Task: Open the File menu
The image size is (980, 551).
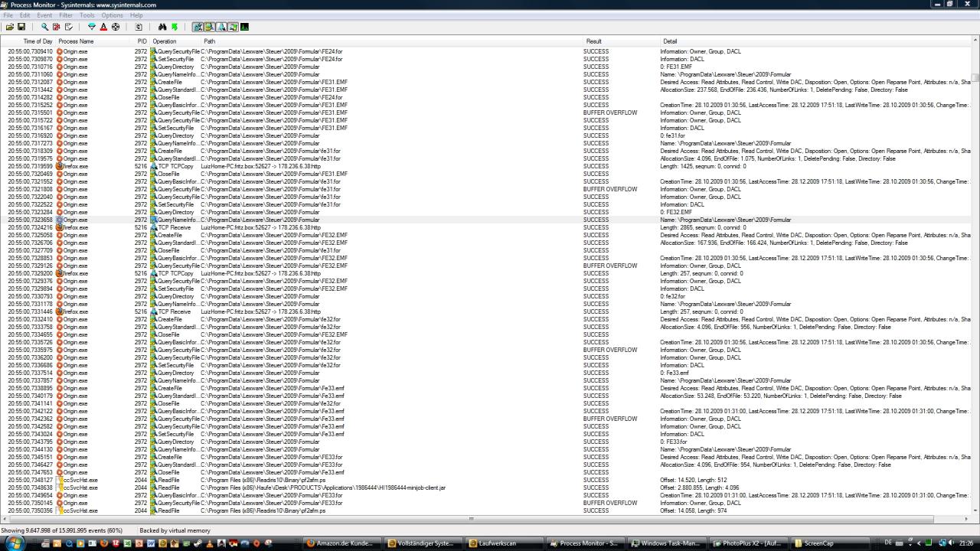Action: tap(8, 15)
